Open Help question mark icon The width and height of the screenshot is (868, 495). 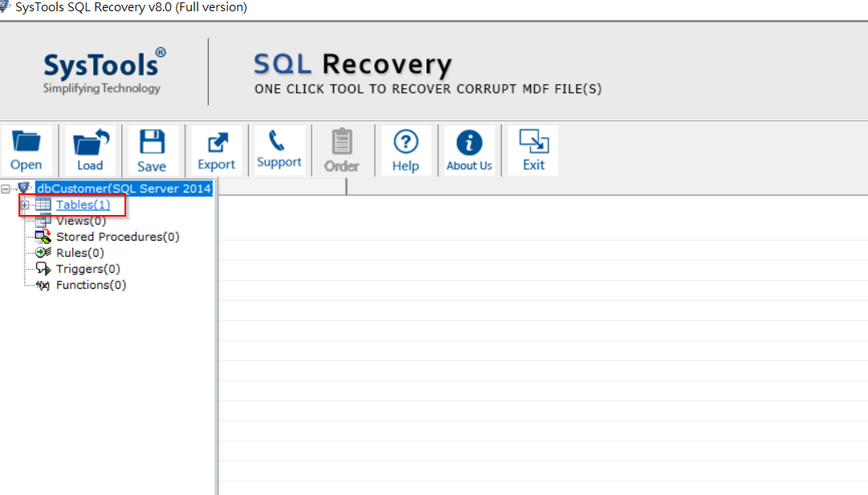pyautogui.click(x=405, y=151)
